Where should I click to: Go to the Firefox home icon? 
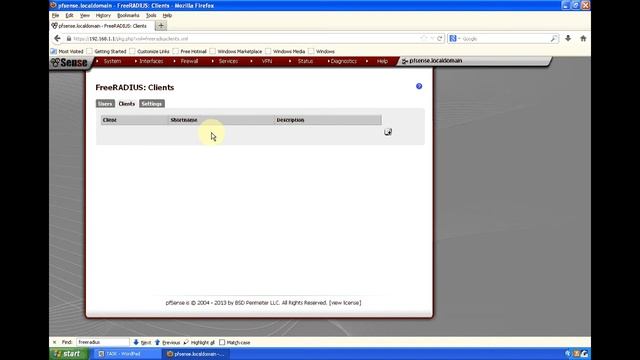tap(583, 38)
